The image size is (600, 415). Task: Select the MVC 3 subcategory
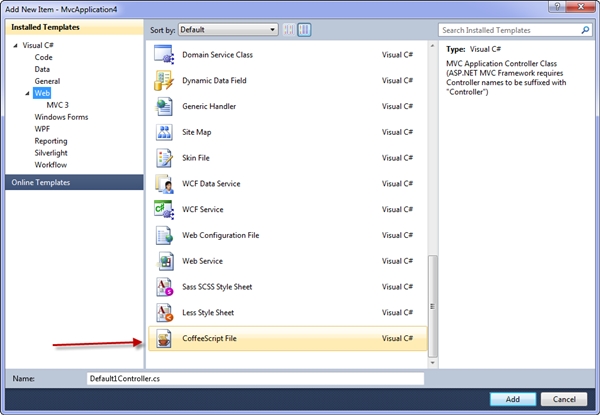click(57, 105)
